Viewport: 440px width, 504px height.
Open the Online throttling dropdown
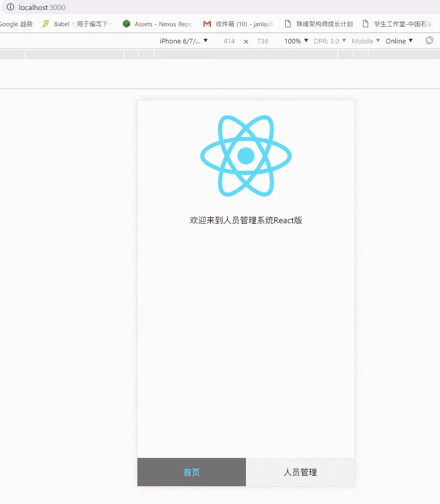pos(399,41)
